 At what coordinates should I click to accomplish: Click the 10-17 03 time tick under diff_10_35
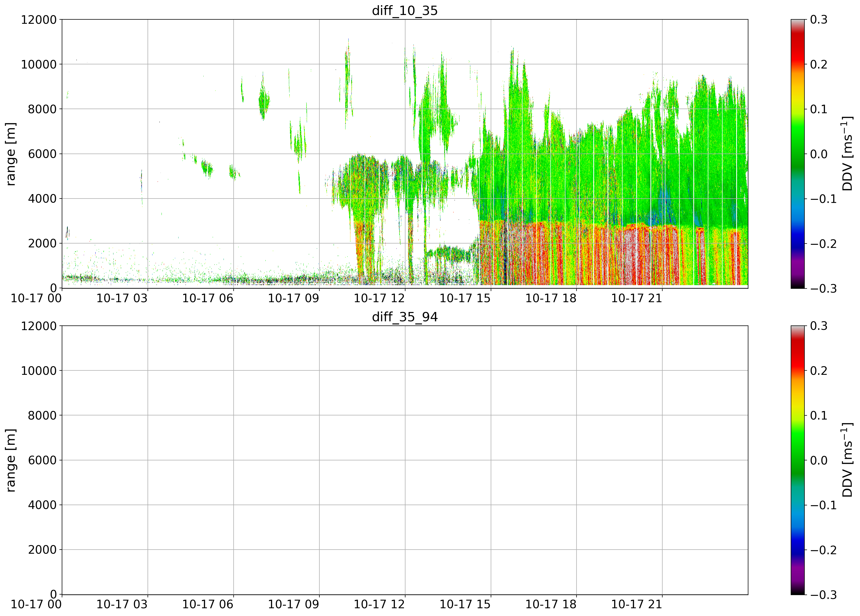point(122,298)
